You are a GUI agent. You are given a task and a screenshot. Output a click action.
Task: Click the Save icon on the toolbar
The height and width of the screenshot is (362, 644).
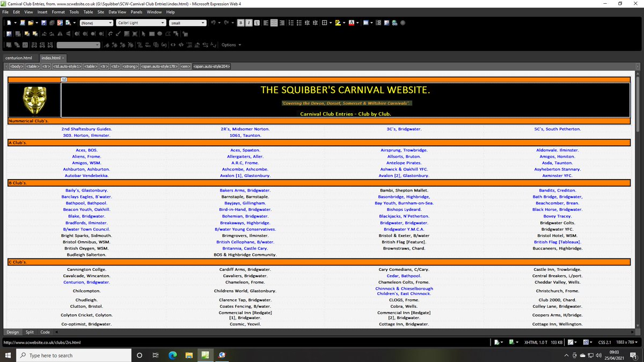44,23
